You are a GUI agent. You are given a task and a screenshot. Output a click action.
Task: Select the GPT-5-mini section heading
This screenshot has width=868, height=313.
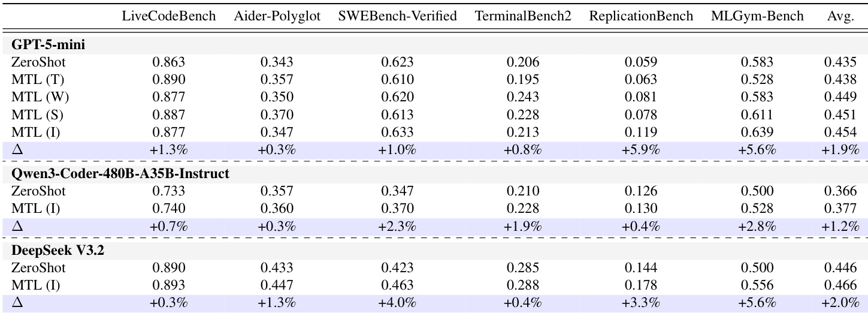point(48,45)
